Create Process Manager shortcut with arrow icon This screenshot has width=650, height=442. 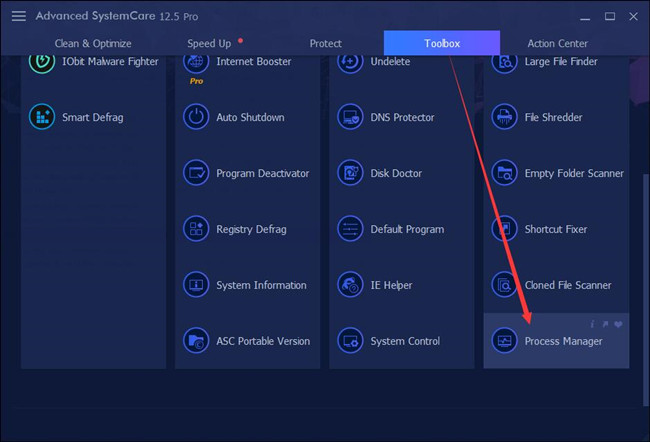click(605, 324)
